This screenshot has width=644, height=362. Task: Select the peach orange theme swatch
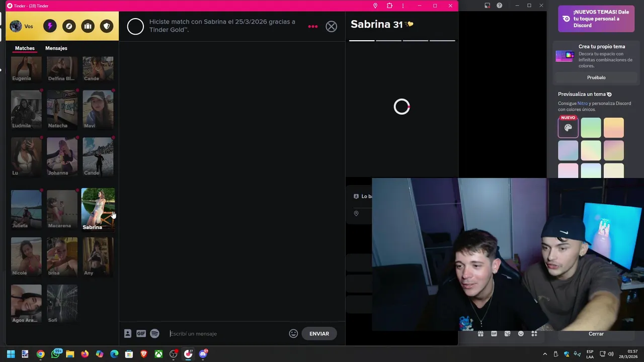pyautogui.click(x=613, y=128)
